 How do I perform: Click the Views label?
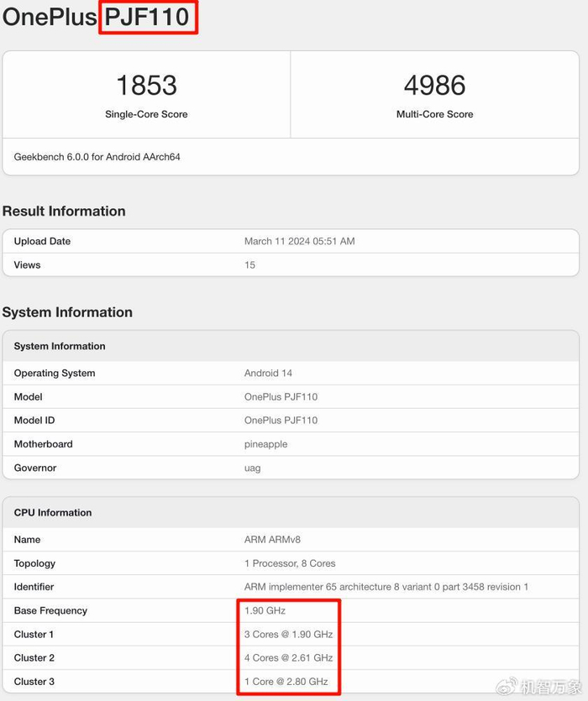(x=27, y=264)
